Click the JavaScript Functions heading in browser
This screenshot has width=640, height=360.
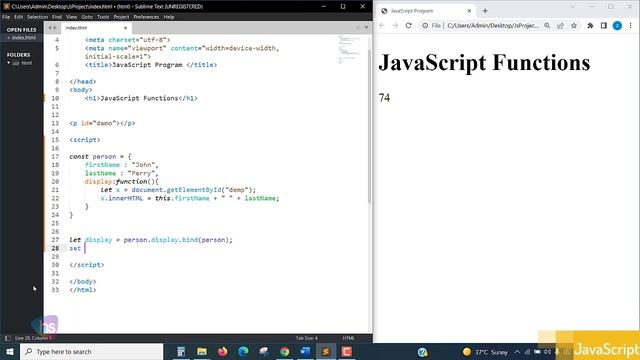pyautogui.click(x=484, y=63)
